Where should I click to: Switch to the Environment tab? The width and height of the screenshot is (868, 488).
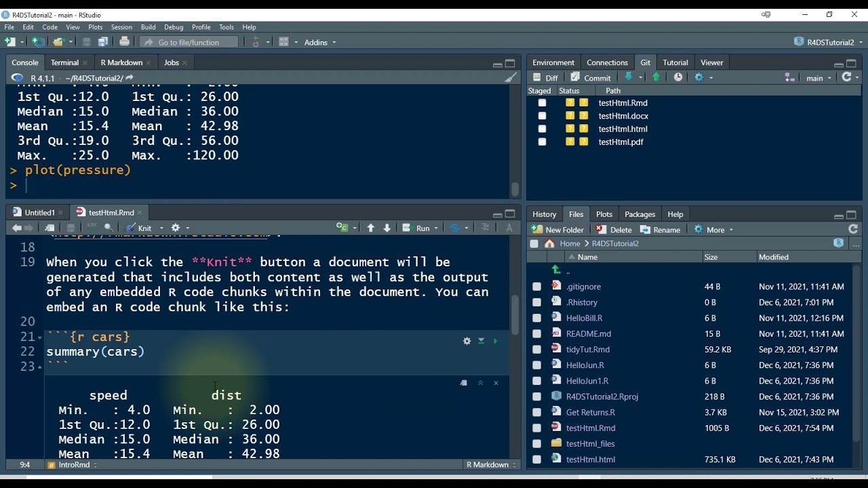(553, 62)
